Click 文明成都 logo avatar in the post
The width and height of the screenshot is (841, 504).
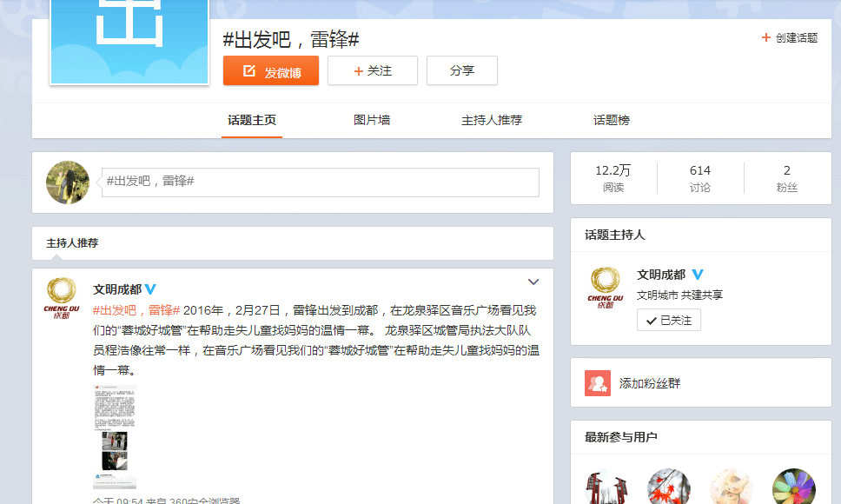61,299
